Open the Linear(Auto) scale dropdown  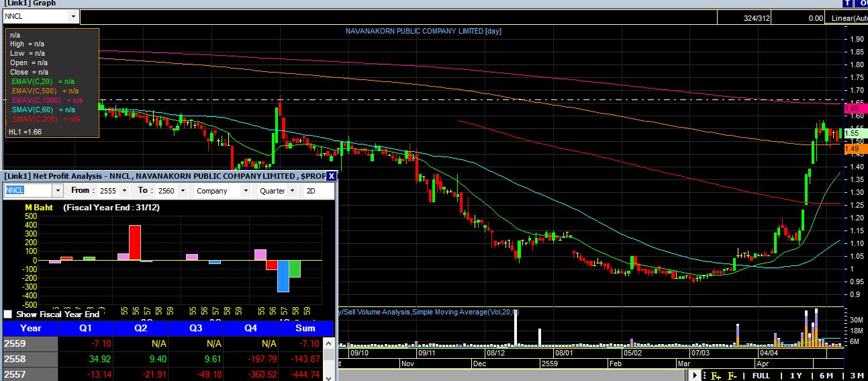(x=847, y=18)
